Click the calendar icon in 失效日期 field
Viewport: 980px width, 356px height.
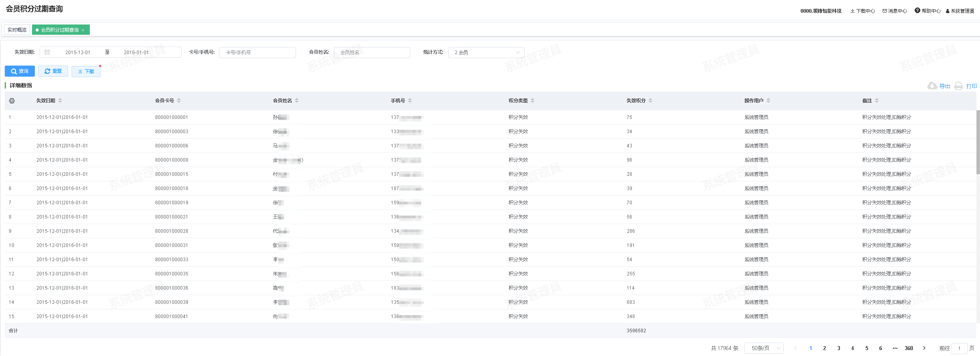point(47,52)
